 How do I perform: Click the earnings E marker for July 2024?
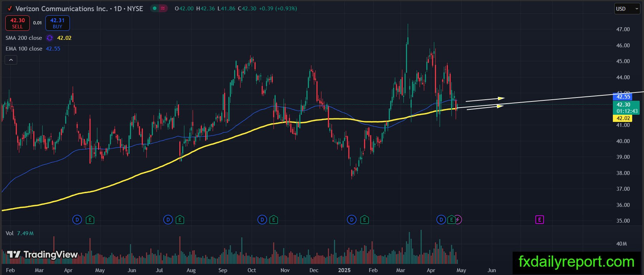point(180,219)
